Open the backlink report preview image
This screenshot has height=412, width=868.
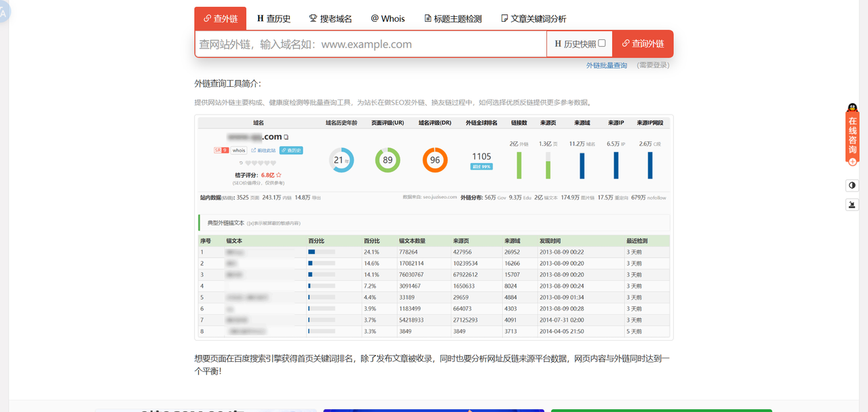(x=434, y=227)
